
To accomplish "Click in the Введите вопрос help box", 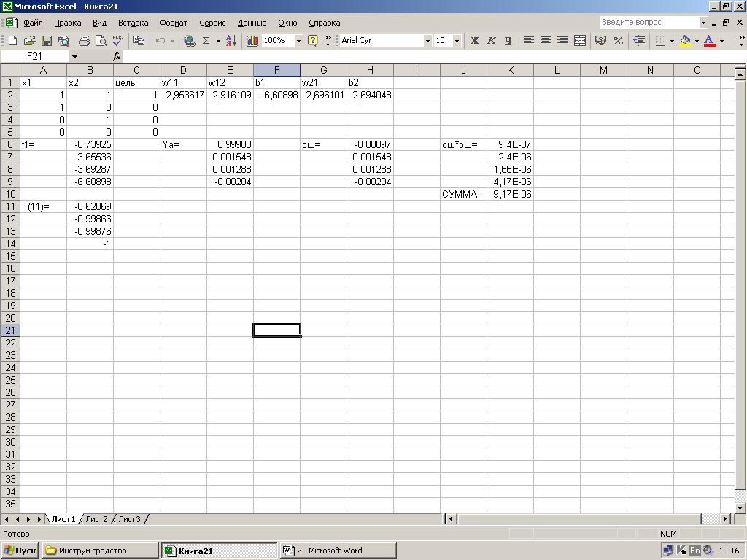I will pos(650,23).
